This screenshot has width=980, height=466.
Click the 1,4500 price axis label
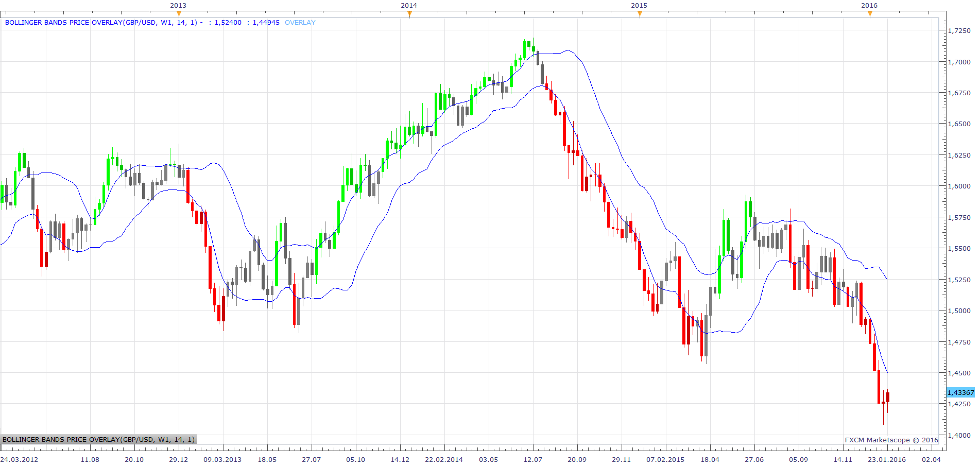[959, 373]
